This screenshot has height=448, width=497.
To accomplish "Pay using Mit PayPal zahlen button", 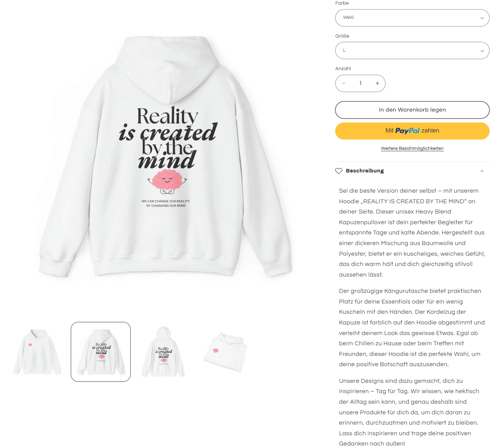I will click(412, 131).
